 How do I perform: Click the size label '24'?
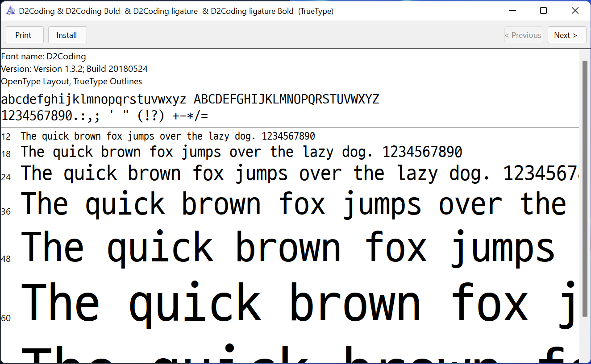click(x=6, y=178)
